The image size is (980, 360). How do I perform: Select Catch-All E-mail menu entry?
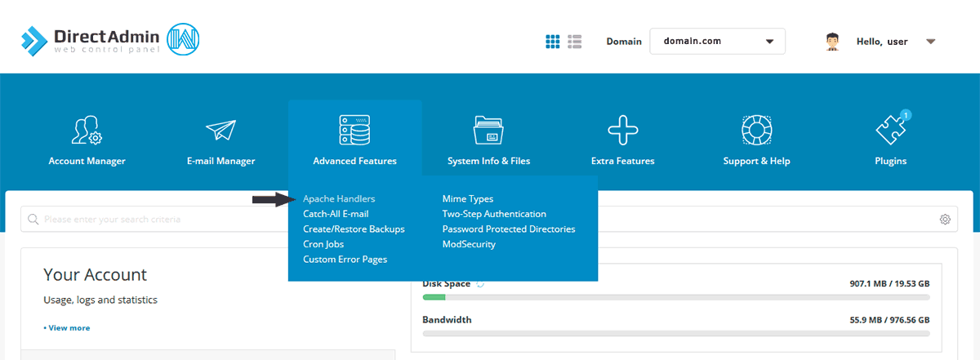click(x=336, y=214)
